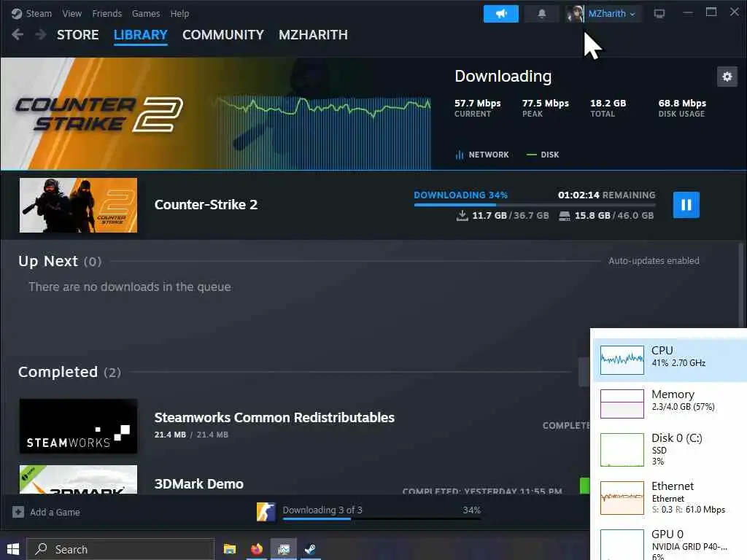This screenshot has width=747, height=560.
Task: Click the Steam taskbar icon
Action: [310, 549]
